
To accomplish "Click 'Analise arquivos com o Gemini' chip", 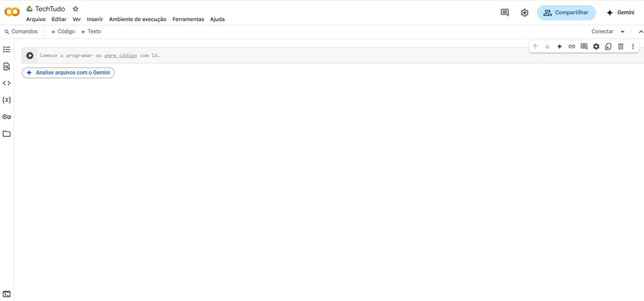I will point(68,73).
